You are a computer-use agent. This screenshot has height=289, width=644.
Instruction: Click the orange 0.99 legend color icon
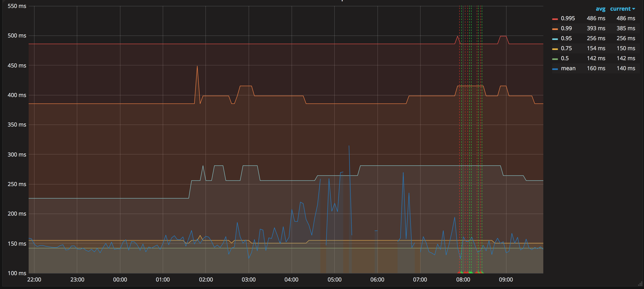(x=554, y=28)
